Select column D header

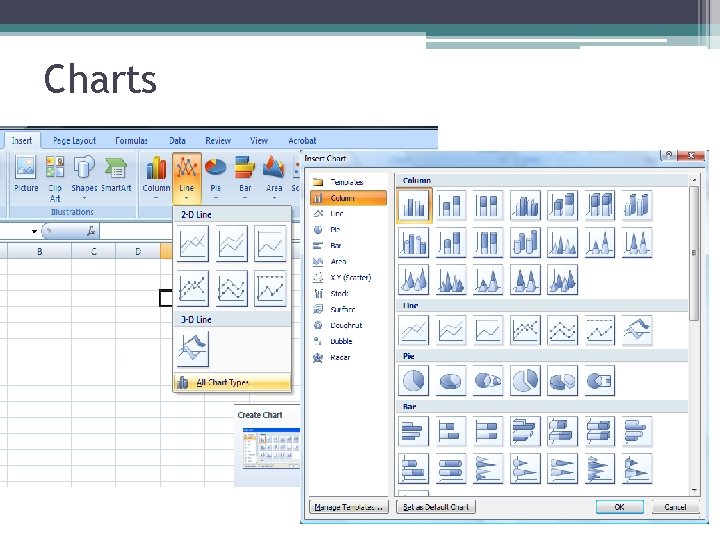click(x=138, y=251)
